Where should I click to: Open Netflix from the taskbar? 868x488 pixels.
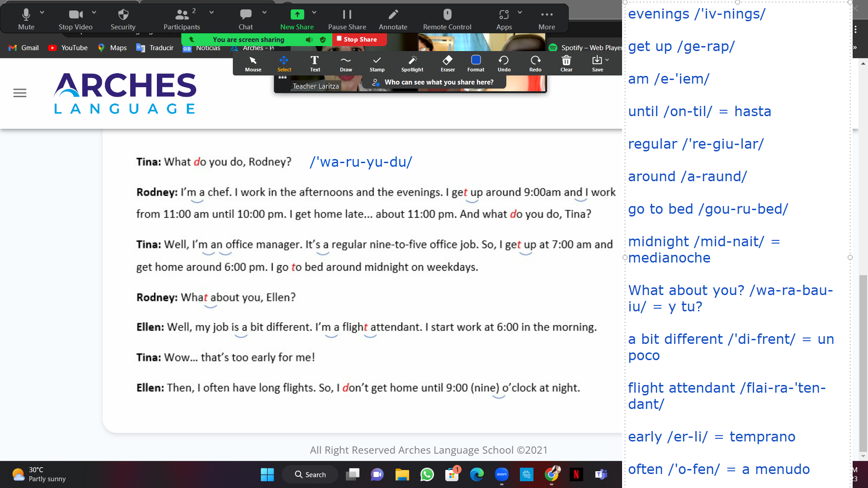[x=576, y=474]
